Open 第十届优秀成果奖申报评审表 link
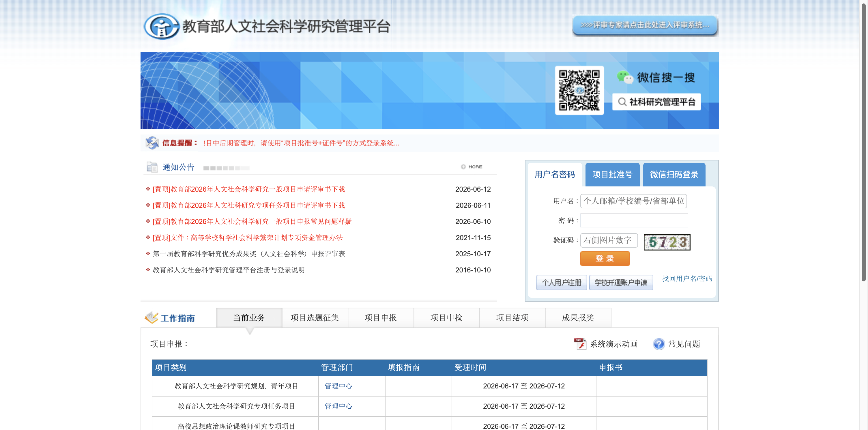Viewport: 868px width, 430px height. pyautogui.click(x=249, y=254)
